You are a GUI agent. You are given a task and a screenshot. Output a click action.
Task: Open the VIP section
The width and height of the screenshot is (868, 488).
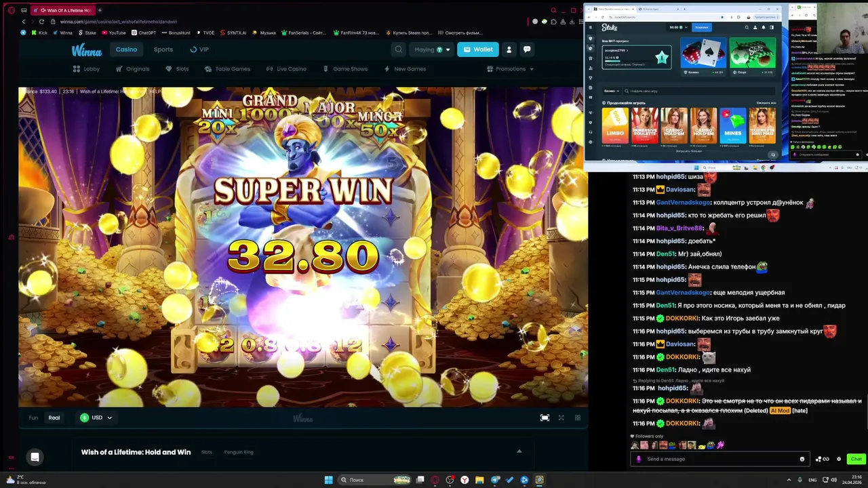199,49
